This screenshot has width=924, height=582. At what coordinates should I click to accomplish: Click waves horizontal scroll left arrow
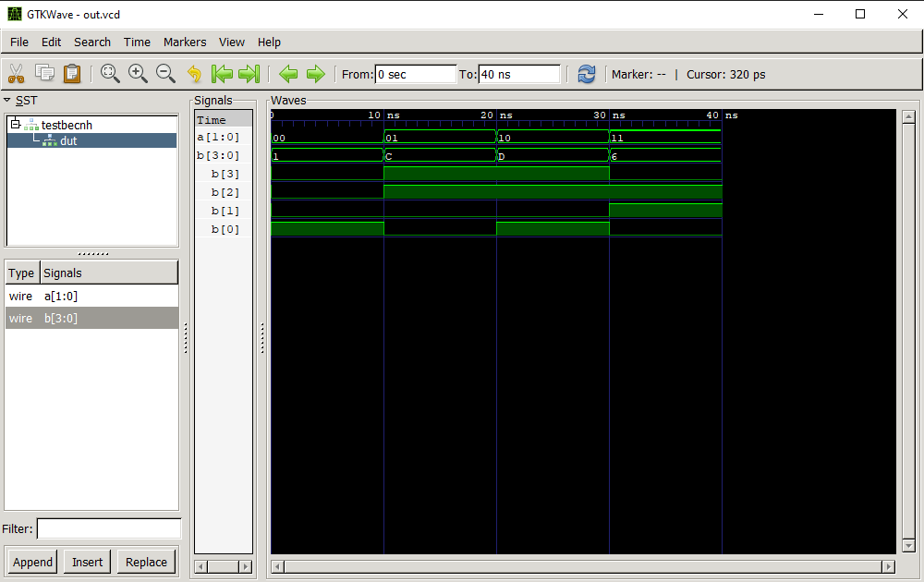(x=277, y=566)
